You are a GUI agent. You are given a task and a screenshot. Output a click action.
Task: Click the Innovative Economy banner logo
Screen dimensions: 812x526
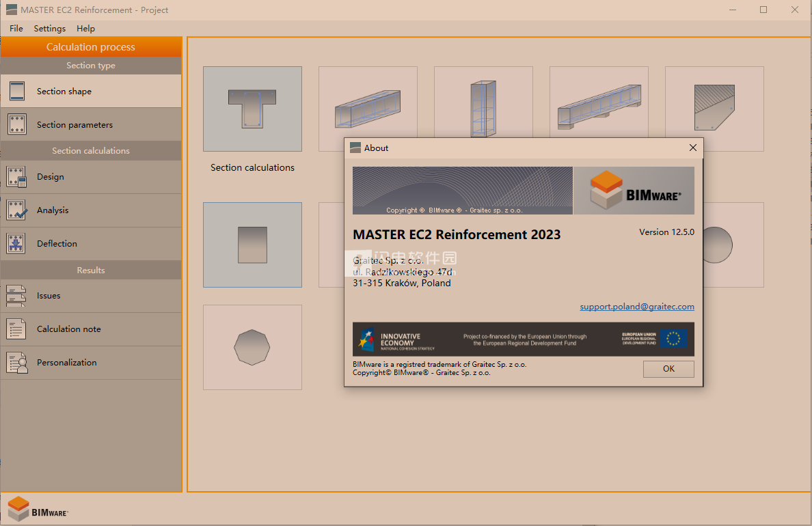397,340
